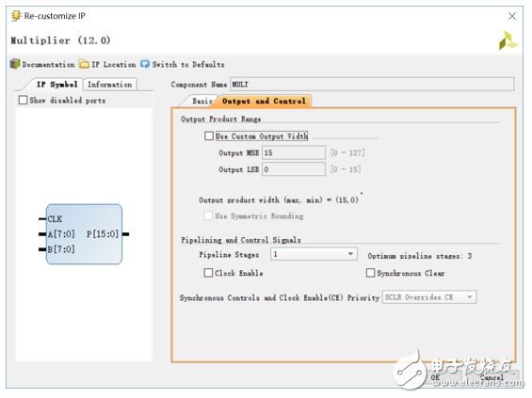Click the OK button
The image size is (532, 398).
[435, 377]
